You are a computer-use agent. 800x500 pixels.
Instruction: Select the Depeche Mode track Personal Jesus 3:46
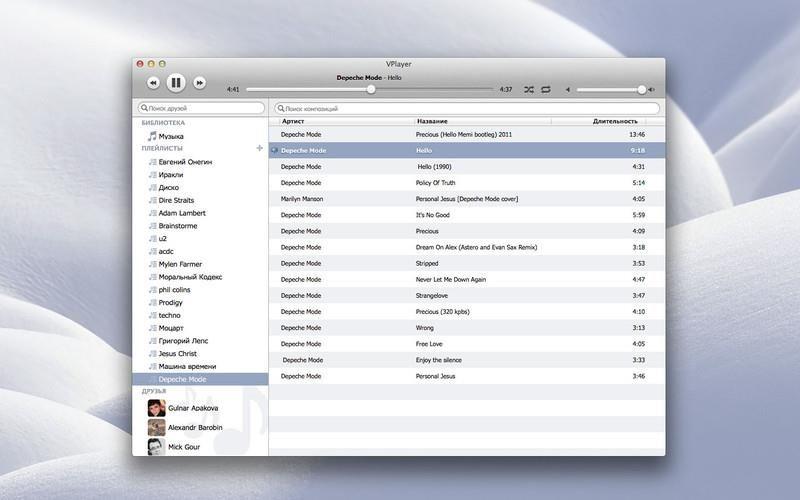coord(467,376)
